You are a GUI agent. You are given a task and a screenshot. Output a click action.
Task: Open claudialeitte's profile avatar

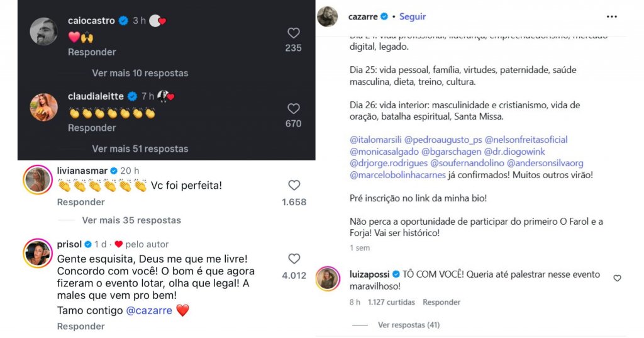(44, 107)
